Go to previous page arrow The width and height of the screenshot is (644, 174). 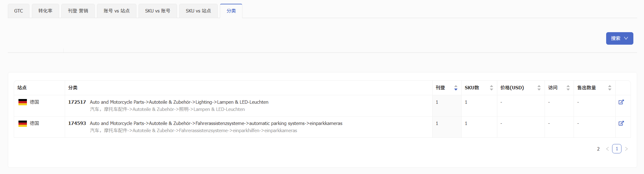click(607, 149)
